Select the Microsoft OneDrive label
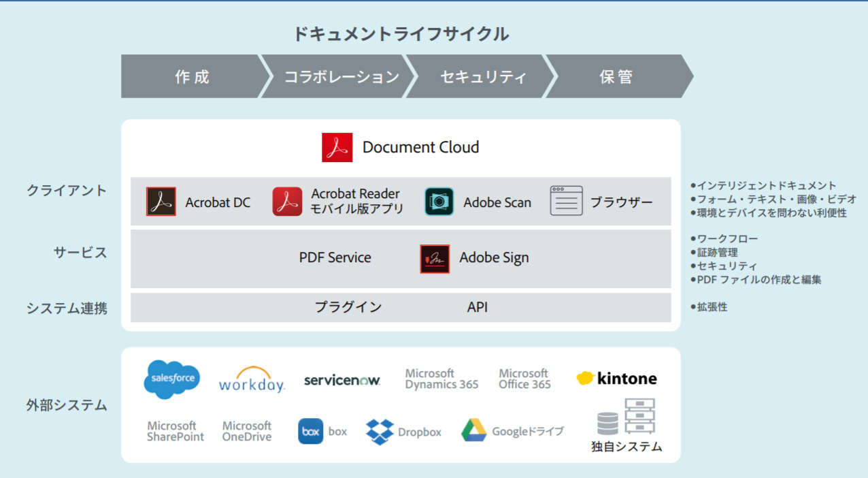 click(247, 431)
